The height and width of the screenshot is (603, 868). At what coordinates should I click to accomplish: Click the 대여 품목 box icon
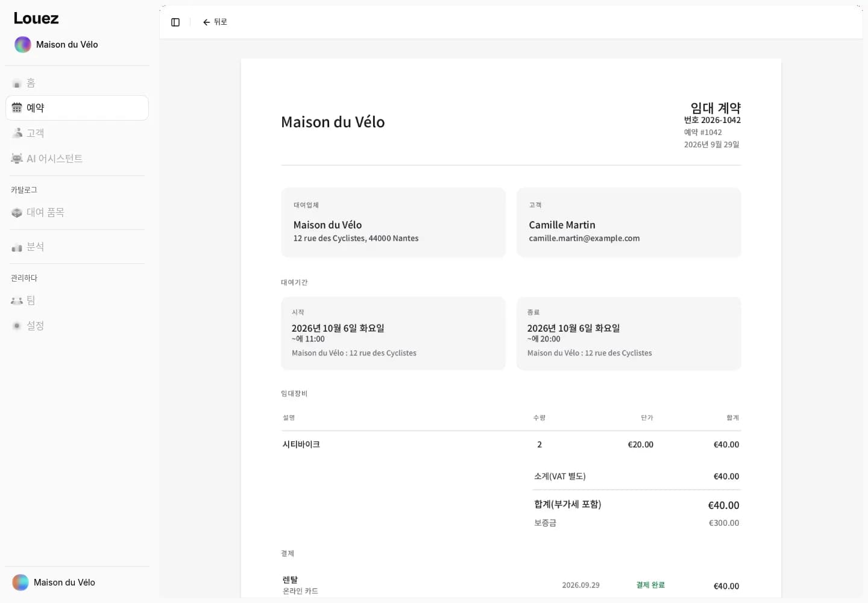point(17,212)
